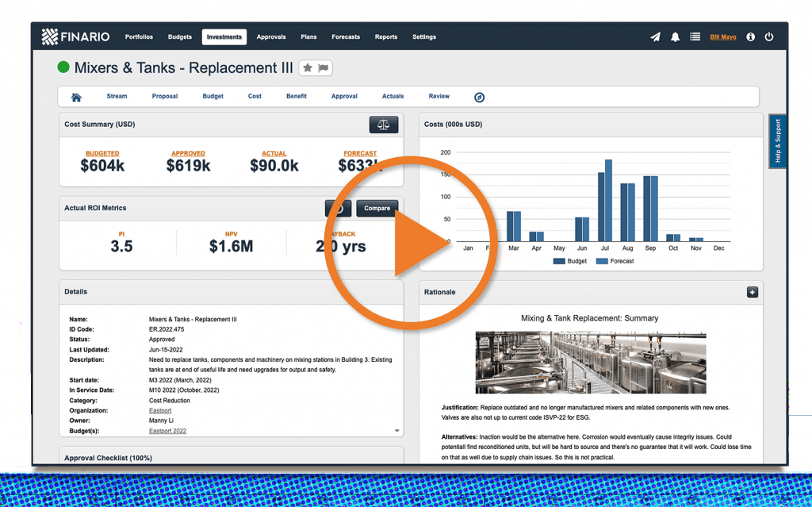Viewport: 812px width, 507px height.
Task: Click the power logout icon
Action: [769, 36]
